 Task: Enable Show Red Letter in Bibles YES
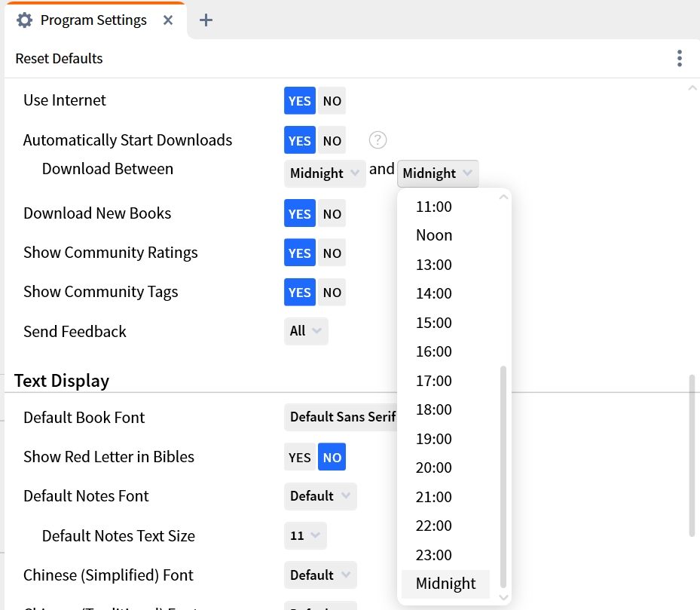pos(300,457)
